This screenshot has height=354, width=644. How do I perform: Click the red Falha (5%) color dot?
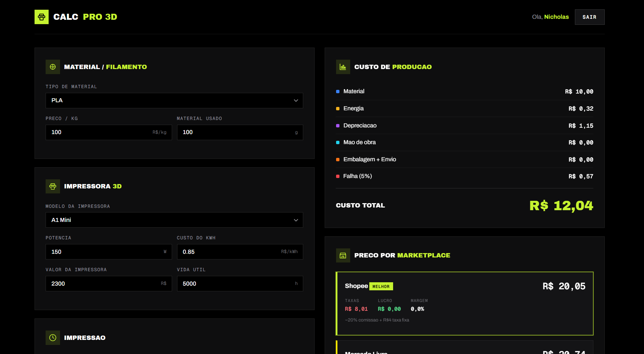point(338,176)
